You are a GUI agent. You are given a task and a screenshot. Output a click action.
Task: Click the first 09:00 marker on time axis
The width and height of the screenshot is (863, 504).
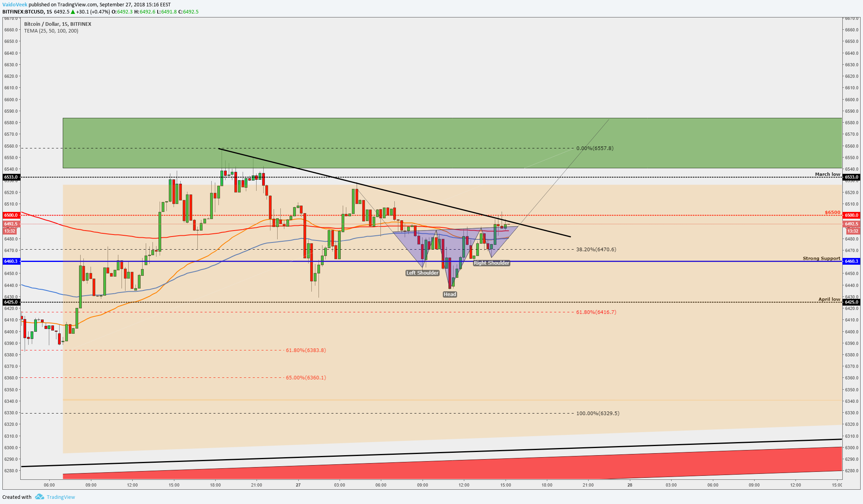[91, 485]
